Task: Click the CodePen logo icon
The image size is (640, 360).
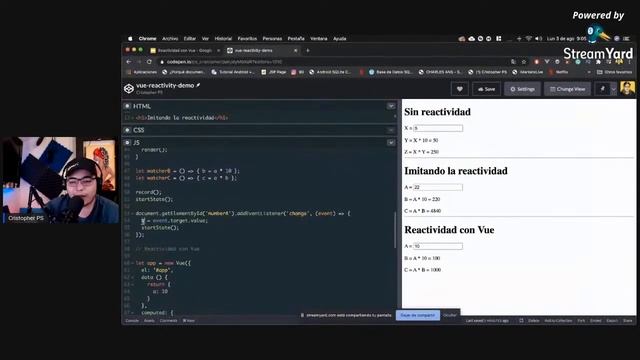Action: (x=129, y=89)
